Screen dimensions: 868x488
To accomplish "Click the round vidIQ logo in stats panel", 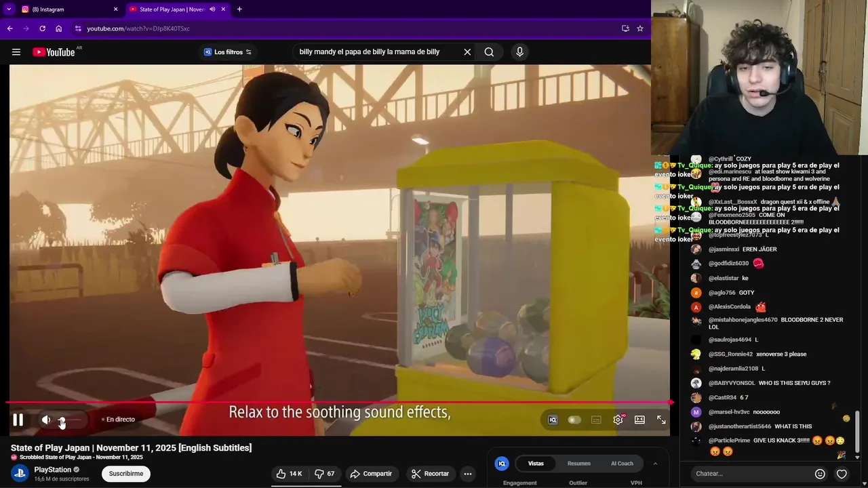I will [502, 464].
